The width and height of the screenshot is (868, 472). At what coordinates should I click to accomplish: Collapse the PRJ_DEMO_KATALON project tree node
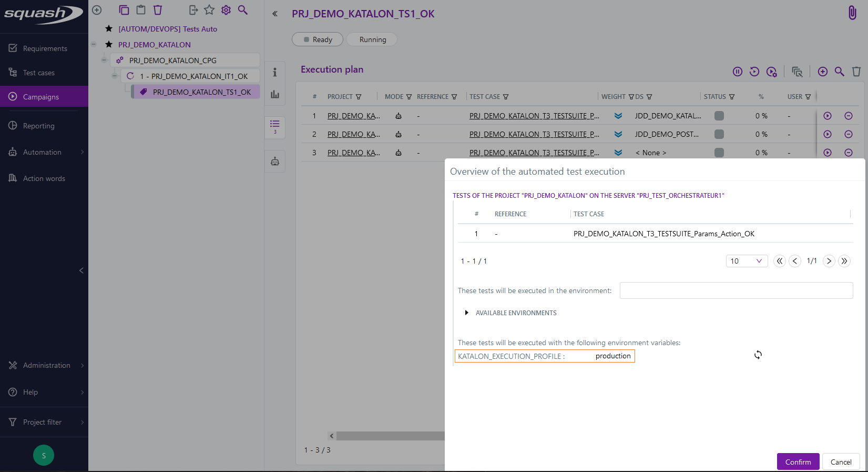click(x=94, y=45)
